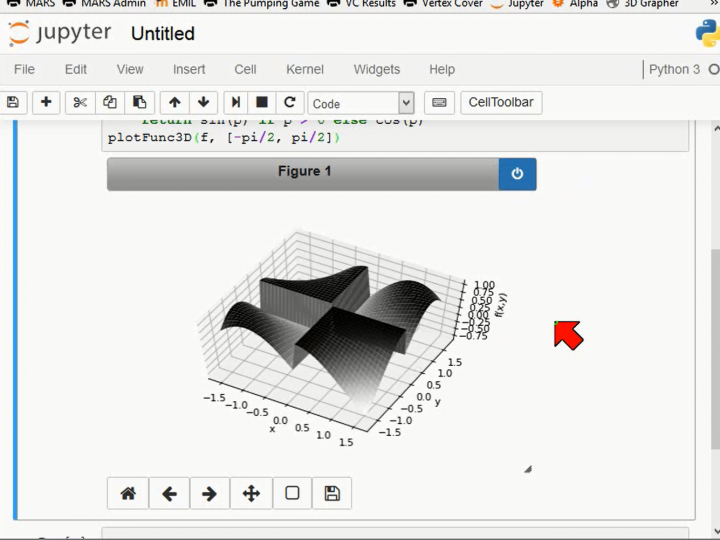Run the current cell
This screenshot has height=540, width=720.
pyautogui.click(x=236, y=102)
